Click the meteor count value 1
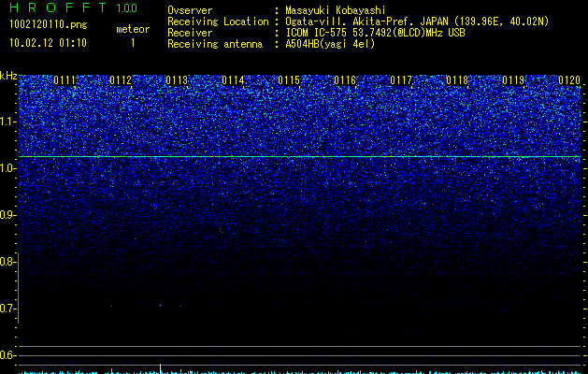This screenshot has width=588, height=374. [x=133, y=43]
